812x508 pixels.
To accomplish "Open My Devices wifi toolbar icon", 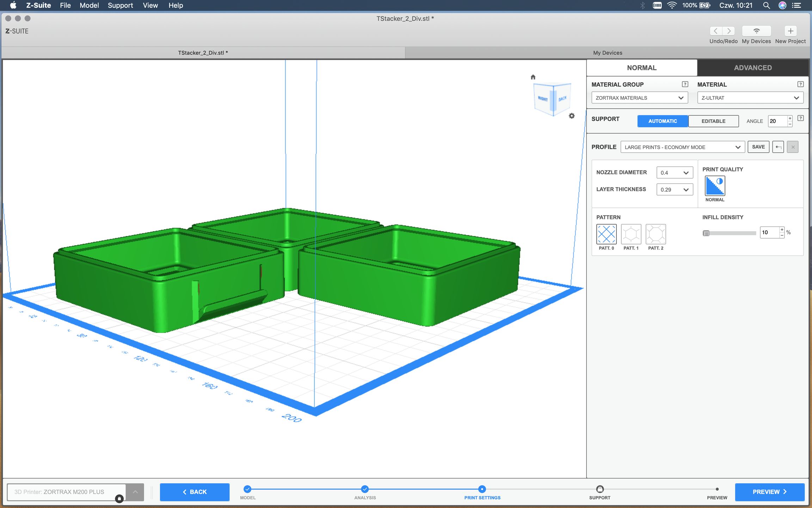I will pyautogui.click(x=756, y=31).
